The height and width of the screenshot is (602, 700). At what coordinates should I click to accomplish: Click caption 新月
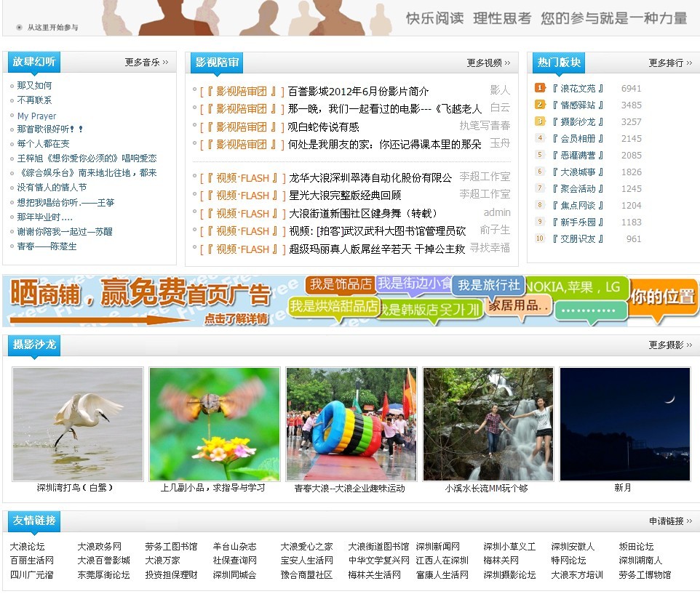pyautogui.click(x=623, y=488)
